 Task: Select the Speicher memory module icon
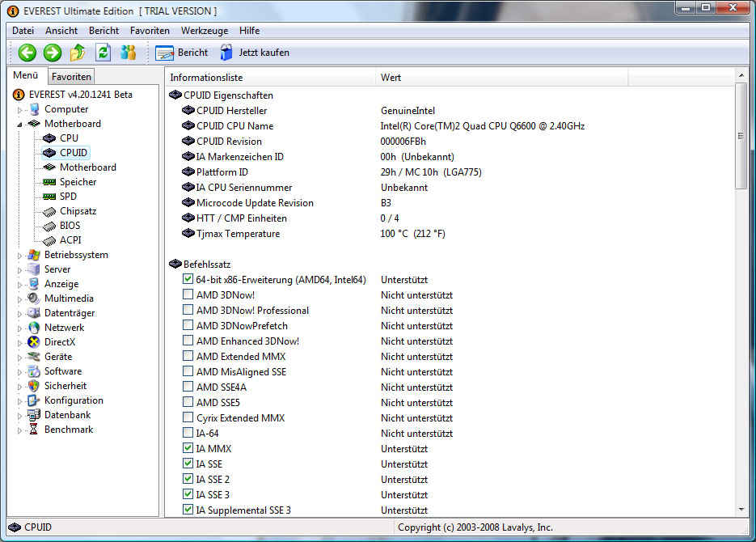point(49,182)
